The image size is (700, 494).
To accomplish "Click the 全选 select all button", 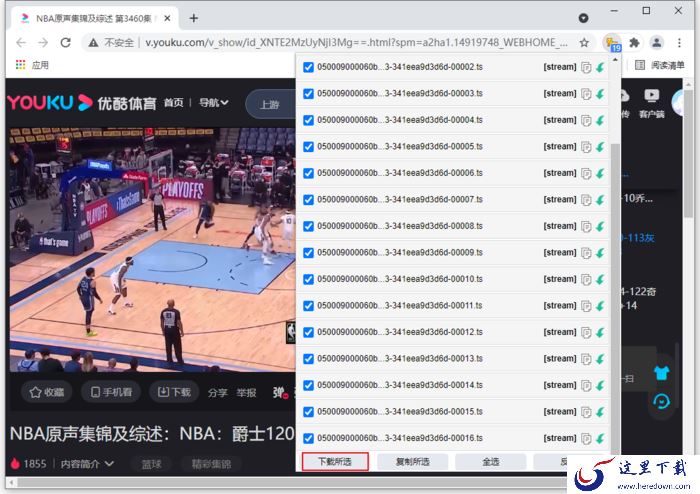I will [491, 461].
